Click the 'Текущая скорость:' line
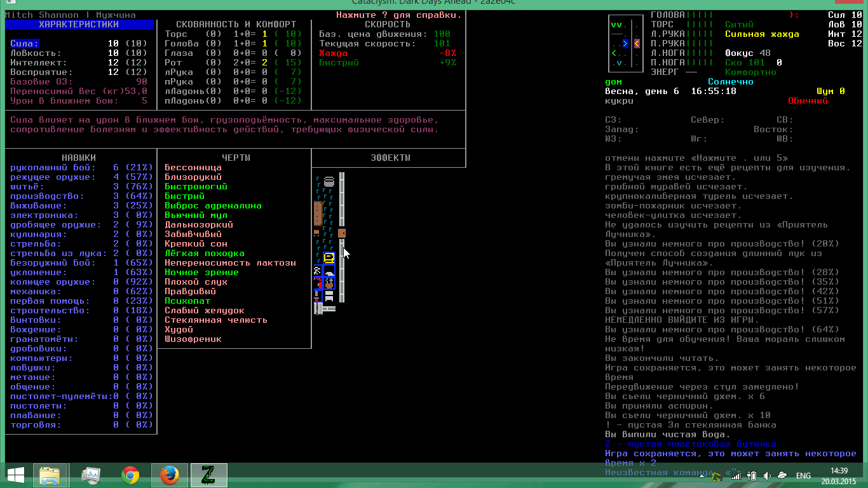868x488 pixels. pyautogui.click(x=384, y=44)
